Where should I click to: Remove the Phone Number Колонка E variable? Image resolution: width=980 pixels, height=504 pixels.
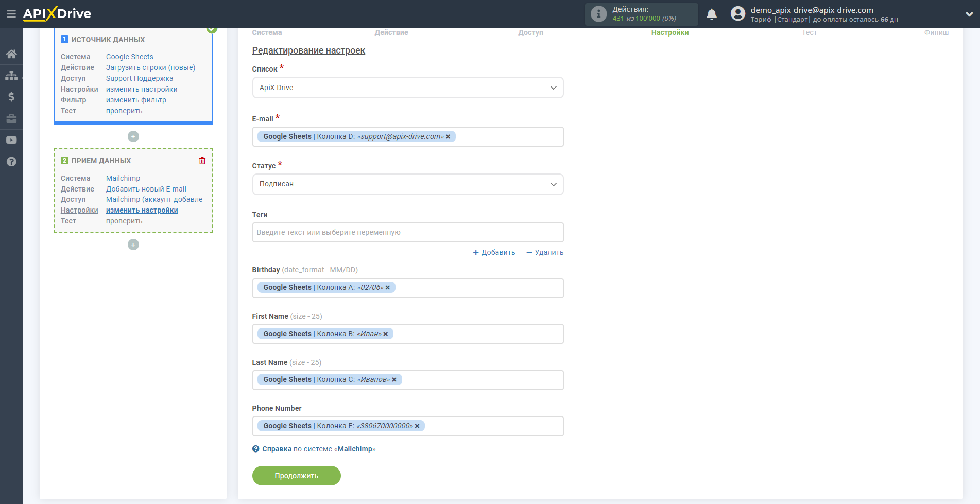point(417,426)
